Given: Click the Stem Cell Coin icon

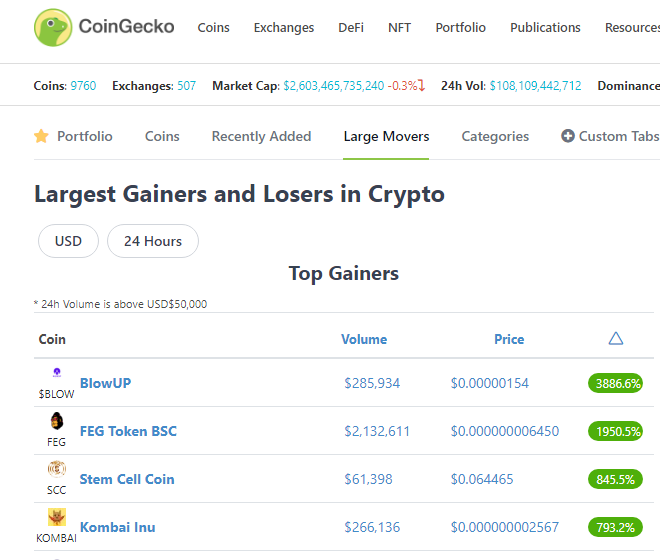Looking at the screenshot, I should point(57,468).
